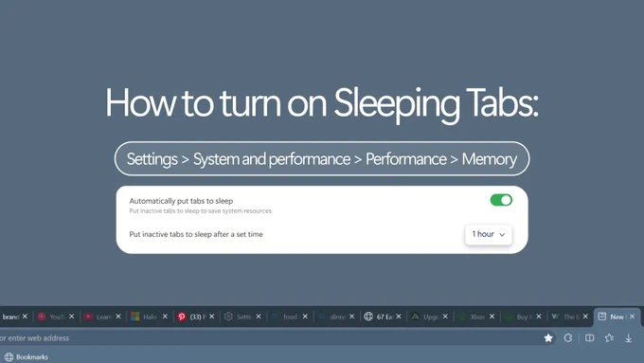The image size is (644, 363).
Task: Close the 67 Ea tab
Action: pyautogui.click(x=399, y=317)
